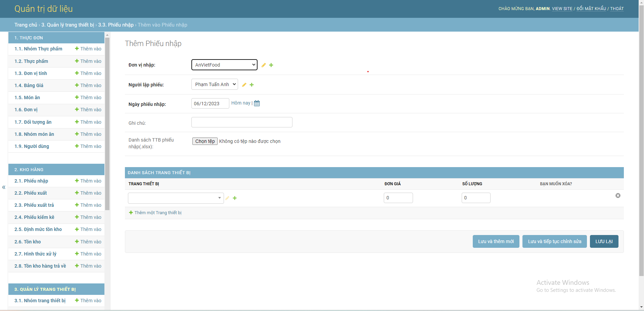Add a new Đơn vị nhập via the plus icon

point(271,65)
